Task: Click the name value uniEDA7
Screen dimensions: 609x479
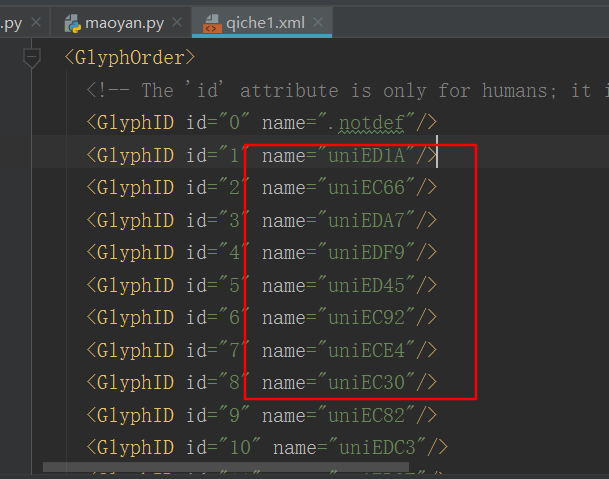Action: click(366, 221)
